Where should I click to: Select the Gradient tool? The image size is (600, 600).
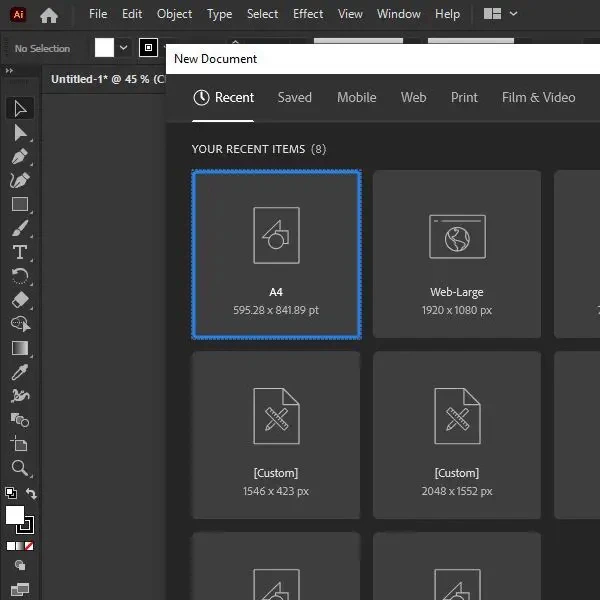tap(19, 348)
